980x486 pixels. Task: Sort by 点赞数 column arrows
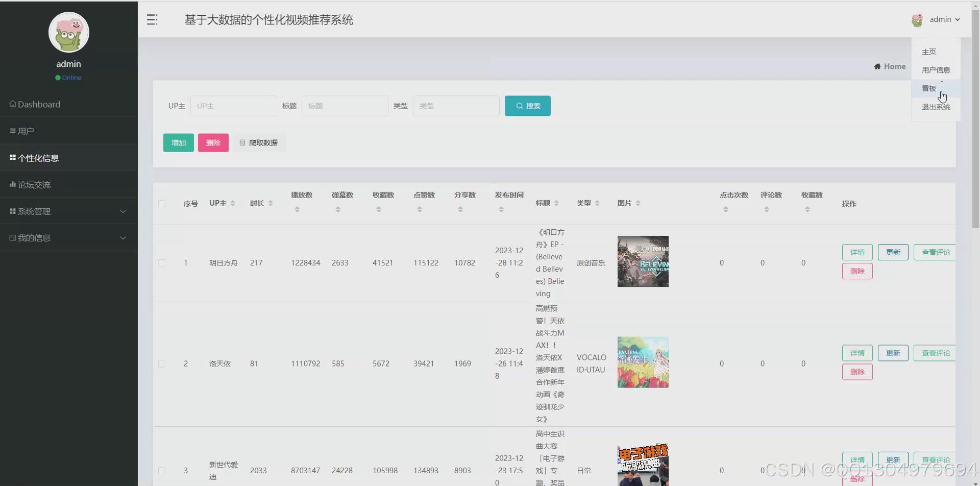[420, 209]
